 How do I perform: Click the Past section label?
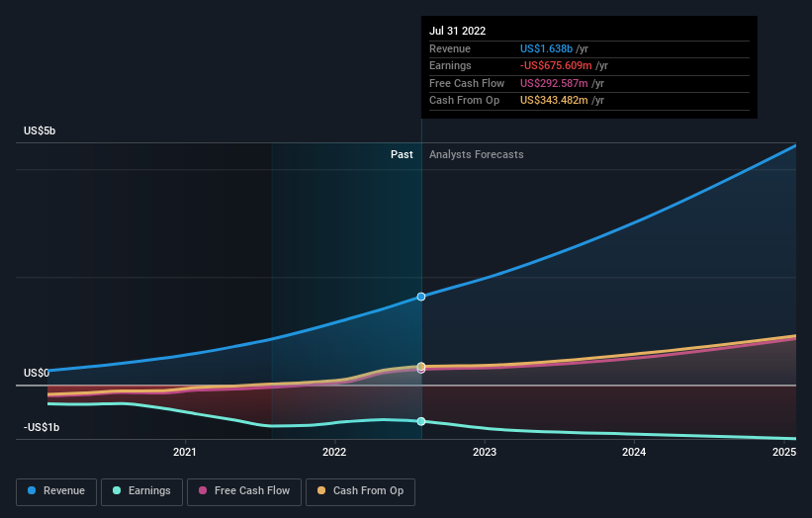402,155
